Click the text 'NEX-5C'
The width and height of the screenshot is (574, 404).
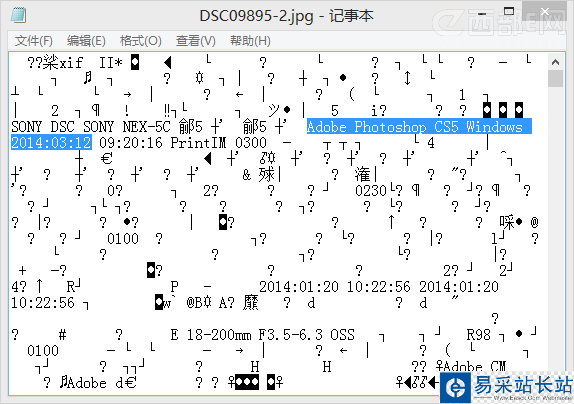(x=146, y=127)
